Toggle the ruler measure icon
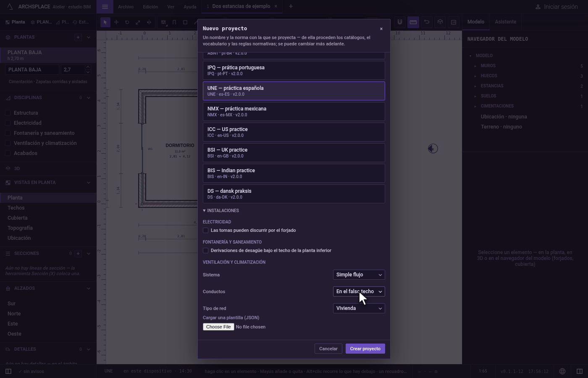588x378 pixels. coord(413,22)
